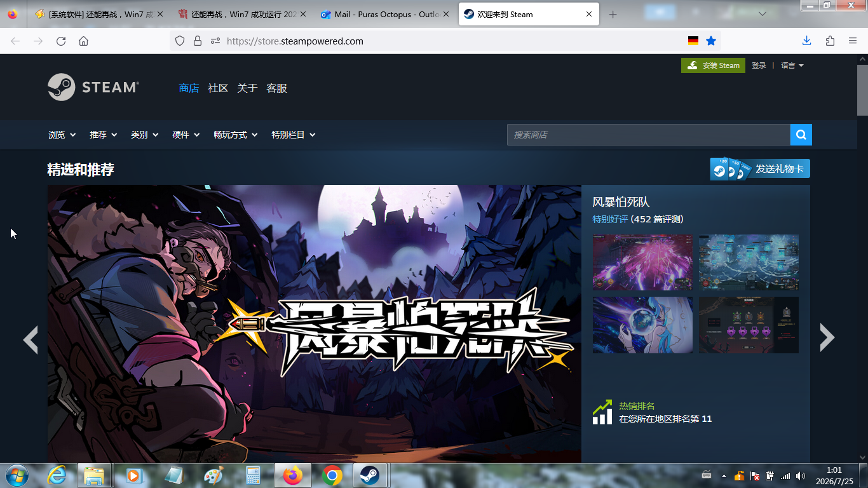Expand the 类别 dropdown menu
The height and width of the screenshot is (488, 868).
click(145, 135)
